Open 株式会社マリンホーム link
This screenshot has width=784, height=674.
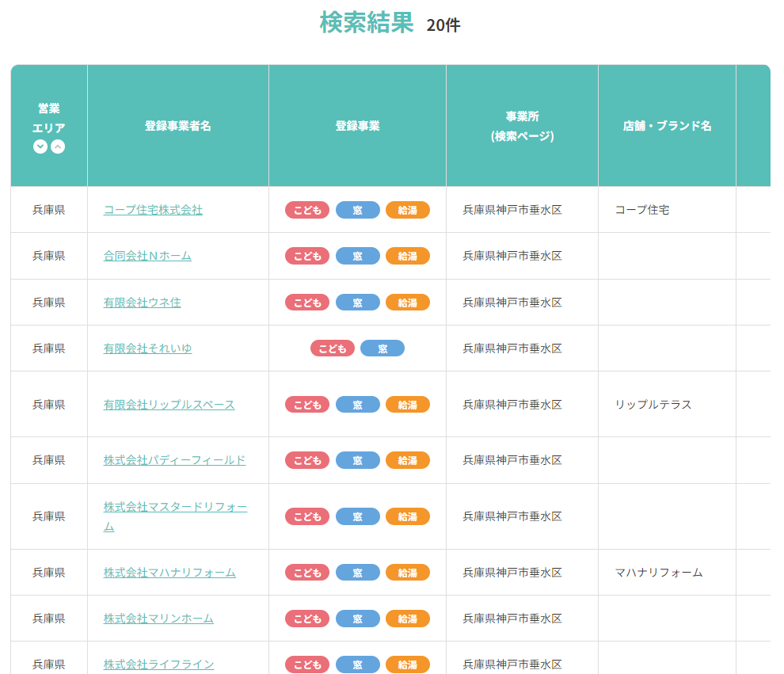tap(158, 619)
